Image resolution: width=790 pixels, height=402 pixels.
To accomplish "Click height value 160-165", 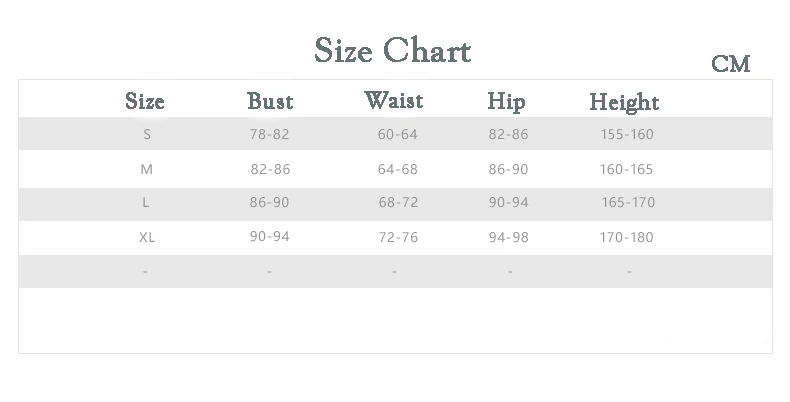I will click(x=626, y=169).
